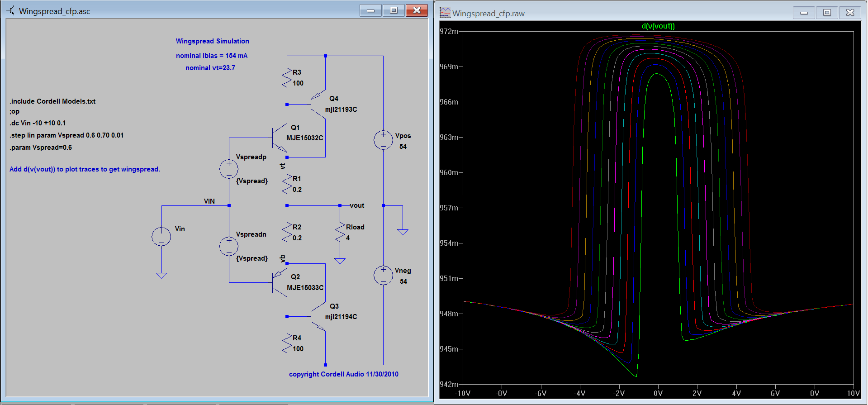Click the mjl21193C model name
Viewport: 868px width, 405px height.
point(341,110)
